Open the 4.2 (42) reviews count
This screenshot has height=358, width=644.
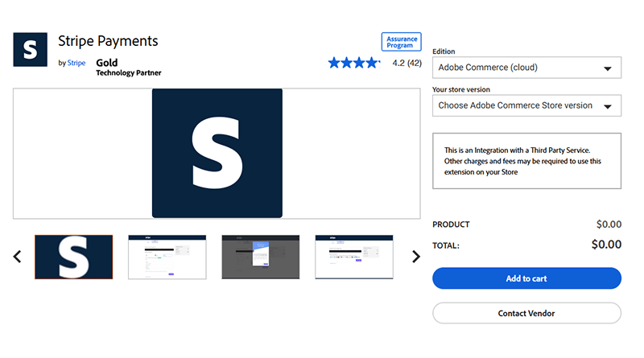coord(407,63)
